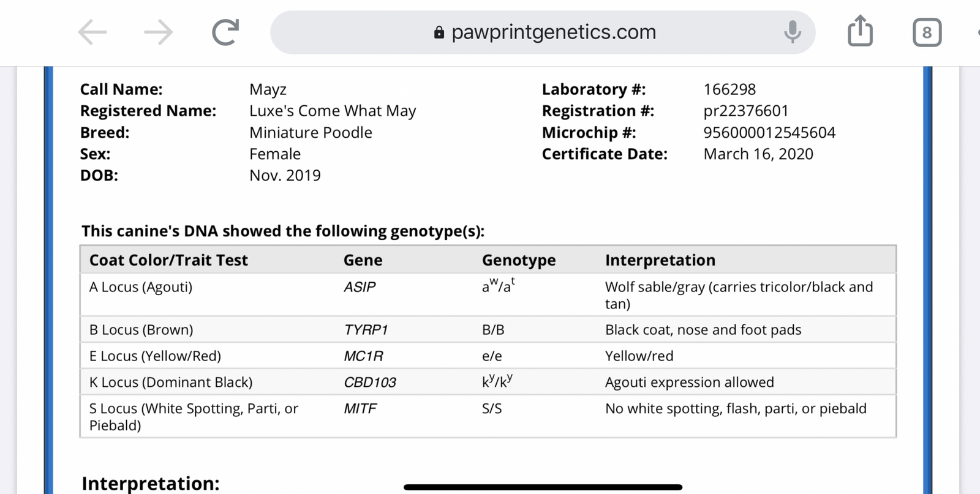The image size is (980, 494).
Task: Tap the Genotype column header
Action: [x=519, y=260]
